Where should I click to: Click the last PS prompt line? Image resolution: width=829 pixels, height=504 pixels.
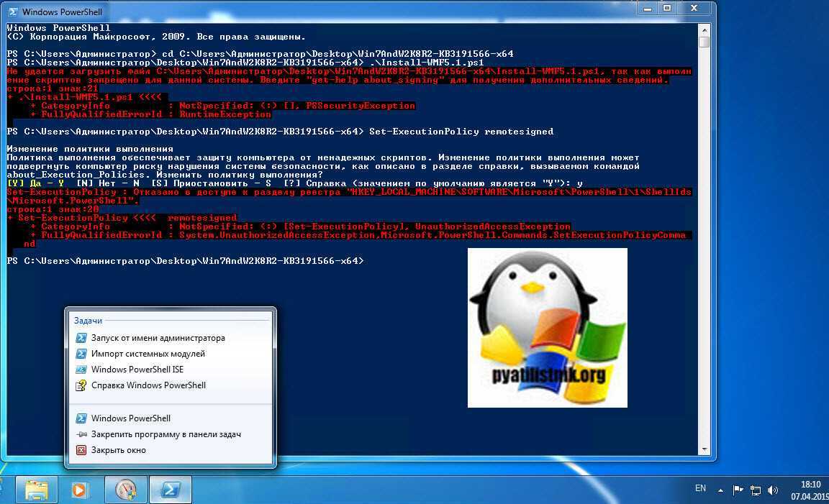pyautogui.click(x=186, y=261)
